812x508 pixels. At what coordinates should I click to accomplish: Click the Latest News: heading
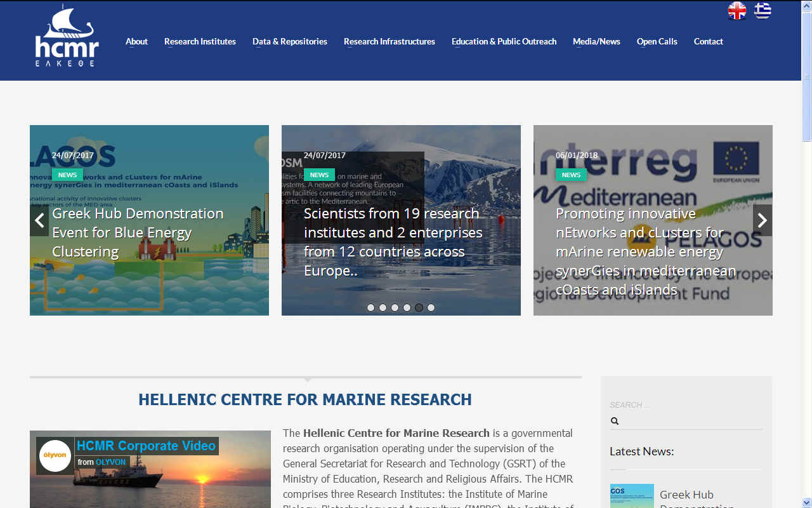pyautogui.click(x=641, y=451)
